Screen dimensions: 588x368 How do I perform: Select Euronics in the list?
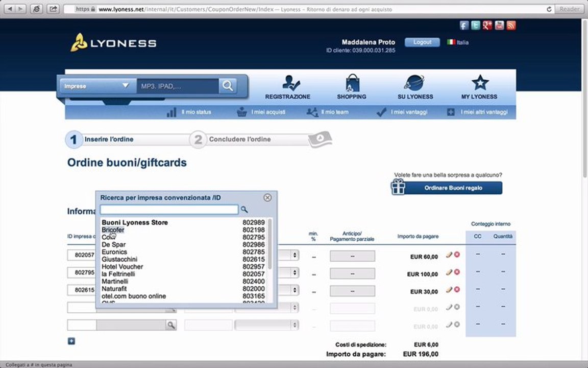114,252
